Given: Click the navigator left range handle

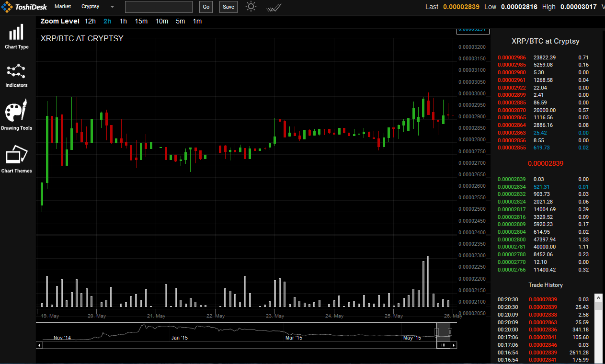Looking at the screenshot, I should (x=437, y=332).
